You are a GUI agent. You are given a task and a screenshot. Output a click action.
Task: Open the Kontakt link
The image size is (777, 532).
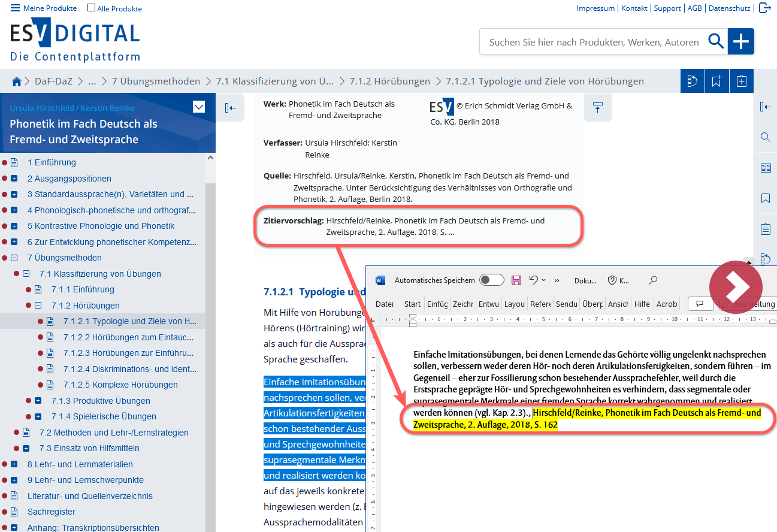634,8
